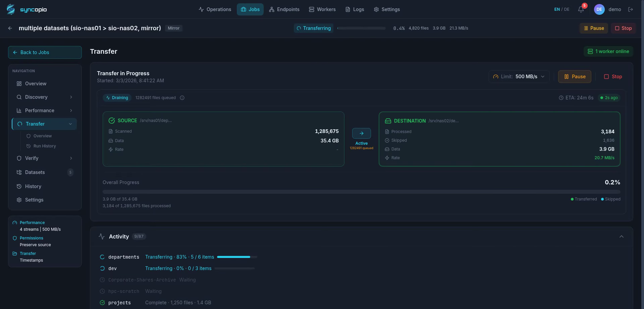Open the Operations tab
Image resolution: width=644 pixels, height=309 pixels.
215,9
